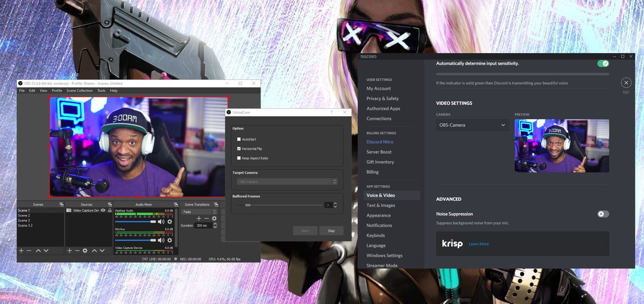Remove scene transition with minus icon
Viewport: 644px width, 304px height.
(206, 219)
